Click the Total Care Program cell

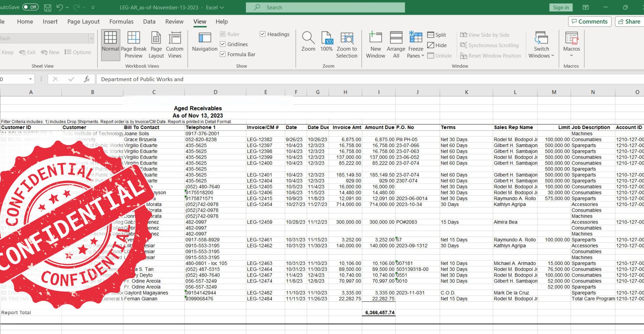[x=593, y=298]
